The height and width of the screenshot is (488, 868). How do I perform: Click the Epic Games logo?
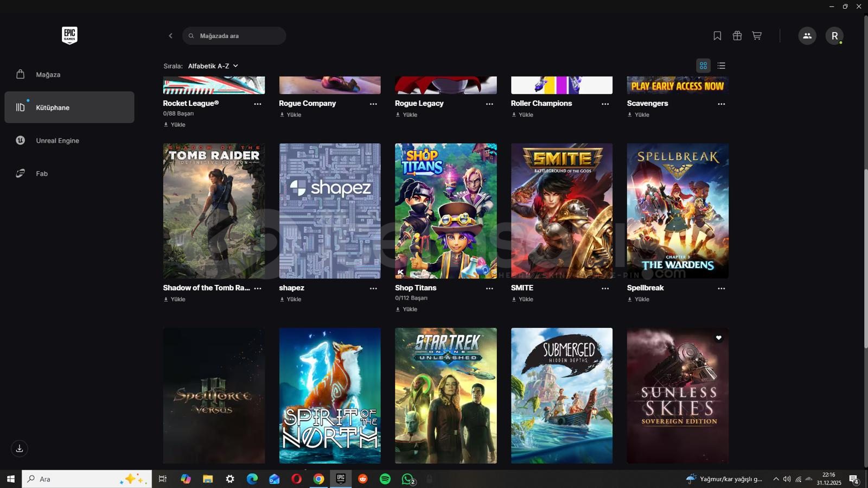pos(69,35)
